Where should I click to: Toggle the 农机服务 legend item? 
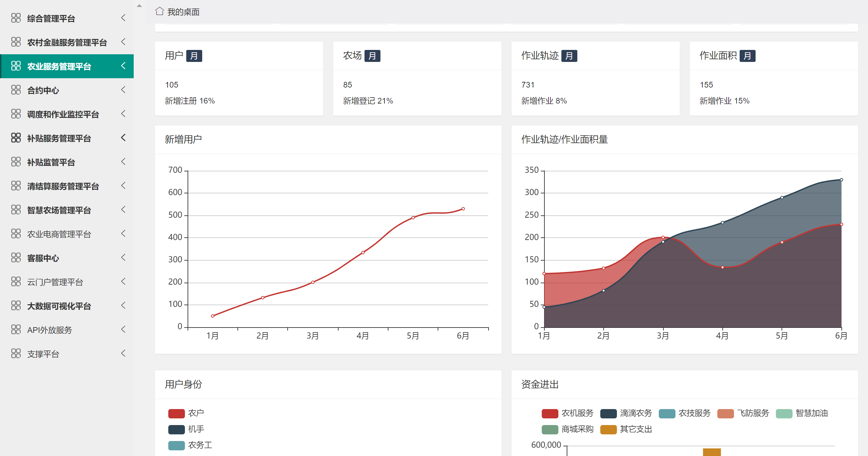(567, 413)
